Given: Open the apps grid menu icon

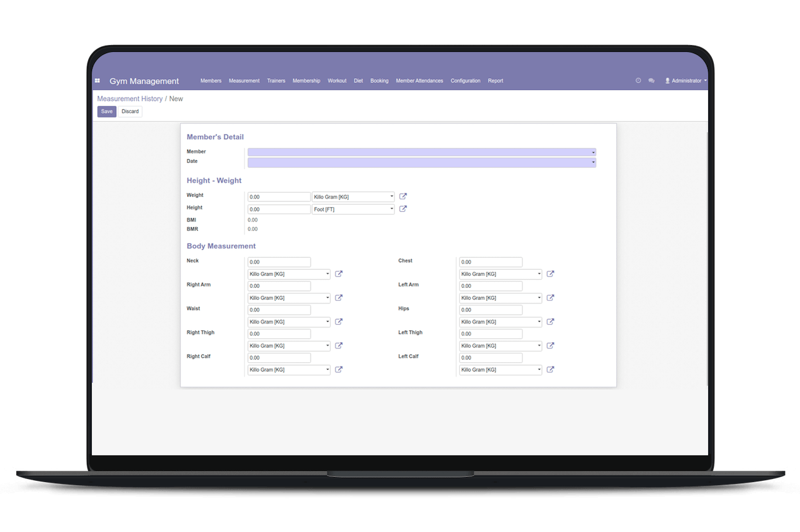Looking at the screenshot, I should pyautogui.click(x=97, y=81).
